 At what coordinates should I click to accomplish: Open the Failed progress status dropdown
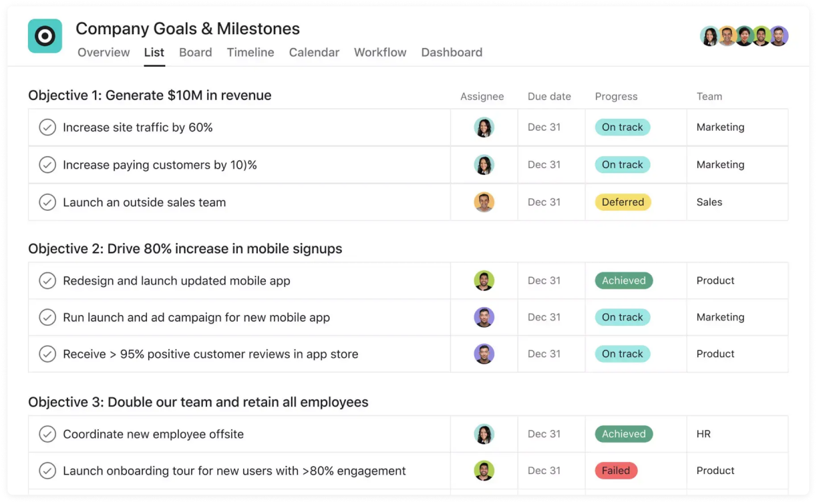(616, 471)
